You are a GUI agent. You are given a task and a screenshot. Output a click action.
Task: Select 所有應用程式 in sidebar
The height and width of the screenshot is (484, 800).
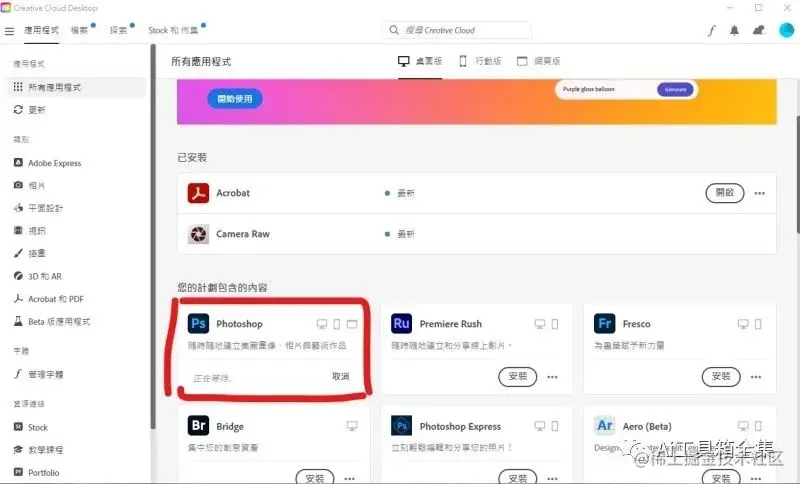(76, 87)
